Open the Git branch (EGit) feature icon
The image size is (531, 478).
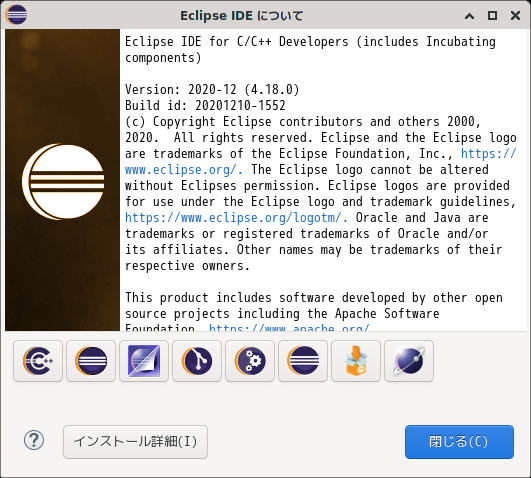[197, 361]
